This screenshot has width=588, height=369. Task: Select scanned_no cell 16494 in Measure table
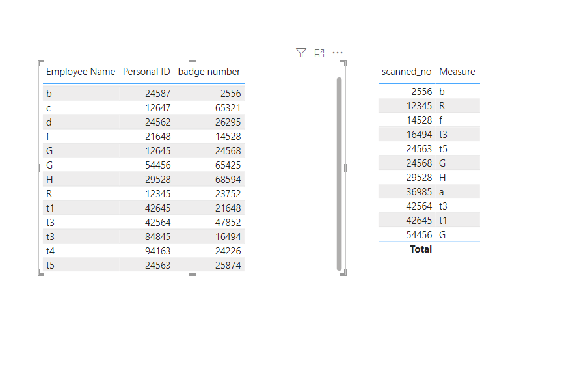click(x=420, y=134)
